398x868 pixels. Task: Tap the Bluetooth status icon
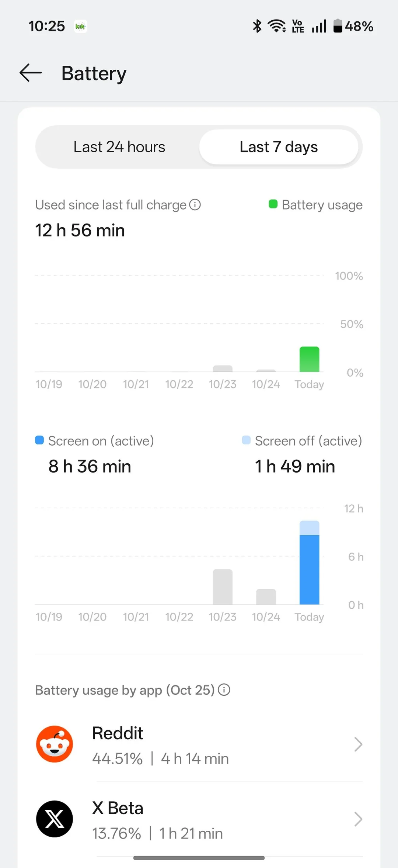coord(257,26)
